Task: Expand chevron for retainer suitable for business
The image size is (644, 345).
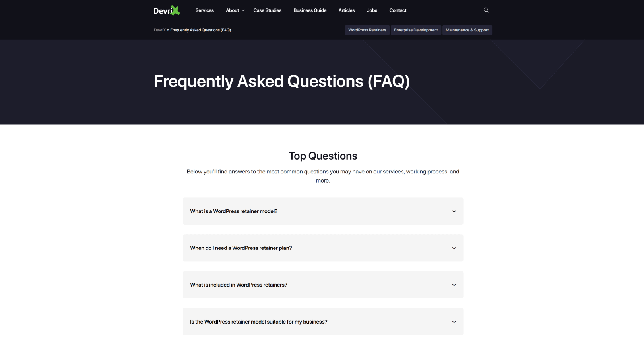Action: [454, 322]
